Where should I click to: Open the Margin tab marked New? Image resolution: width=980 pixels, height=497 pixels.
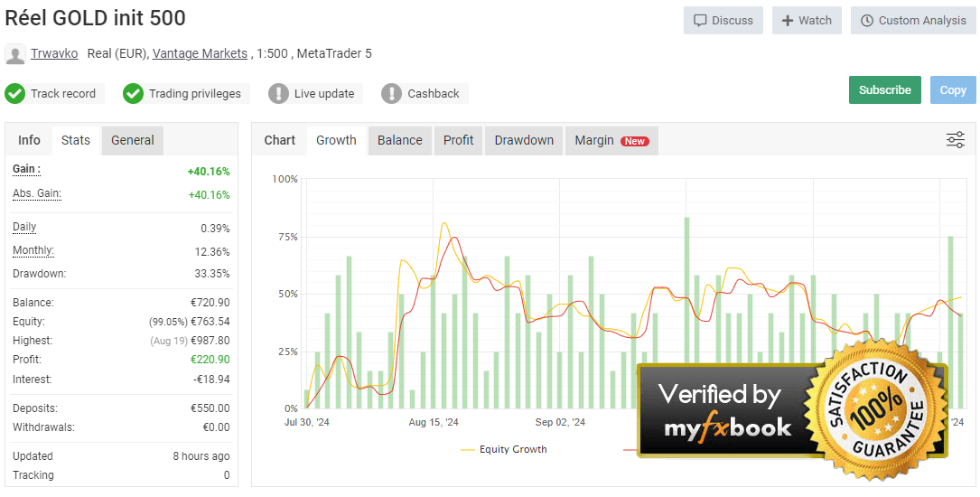point(611,140)
